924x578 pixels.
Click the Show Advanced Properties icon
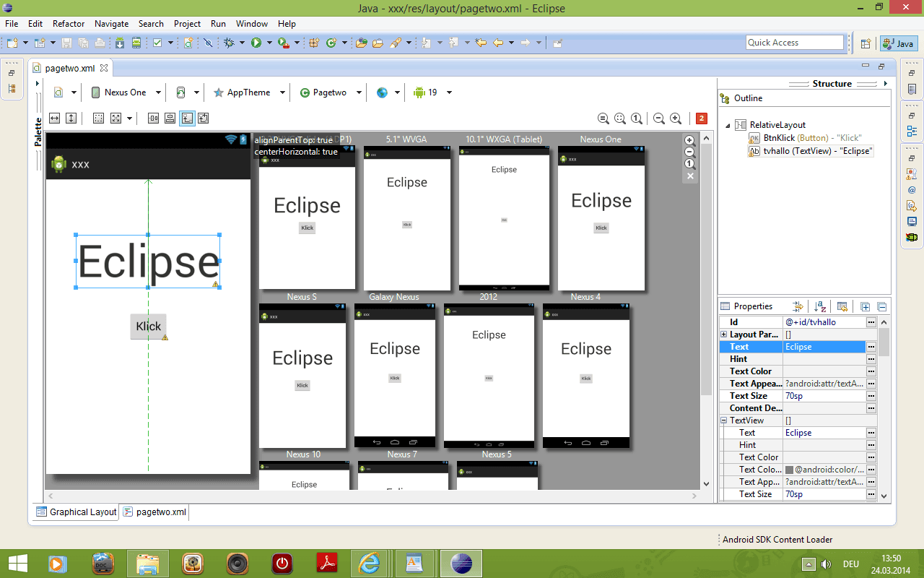click(x=798, y=306)
